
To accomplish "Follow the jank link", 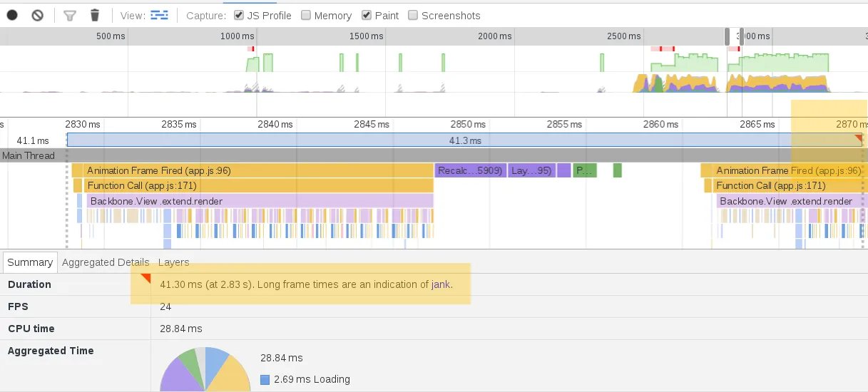I will (441, 284).
